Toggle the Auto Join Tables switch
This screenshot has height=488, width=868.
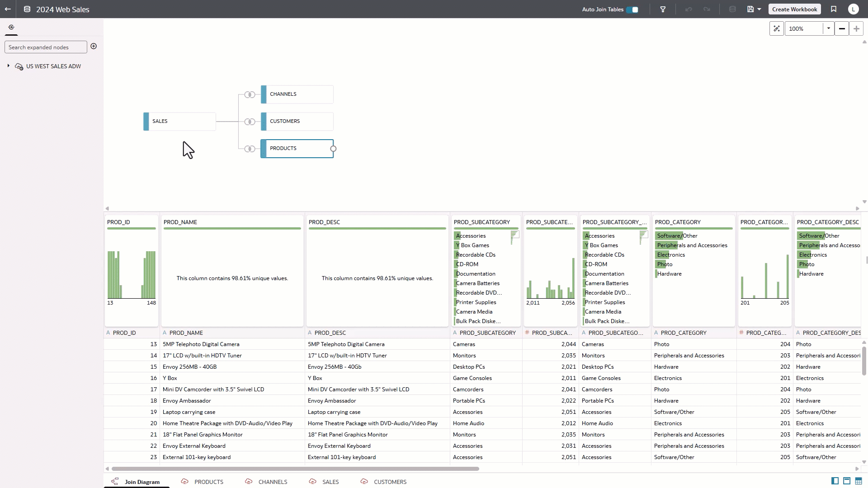(x=633, y=9)
